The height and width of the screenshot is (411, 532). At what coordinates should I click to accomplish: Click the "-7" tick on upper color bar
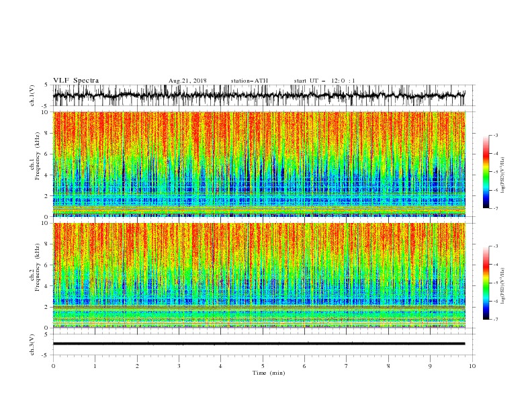coord(495,208)
